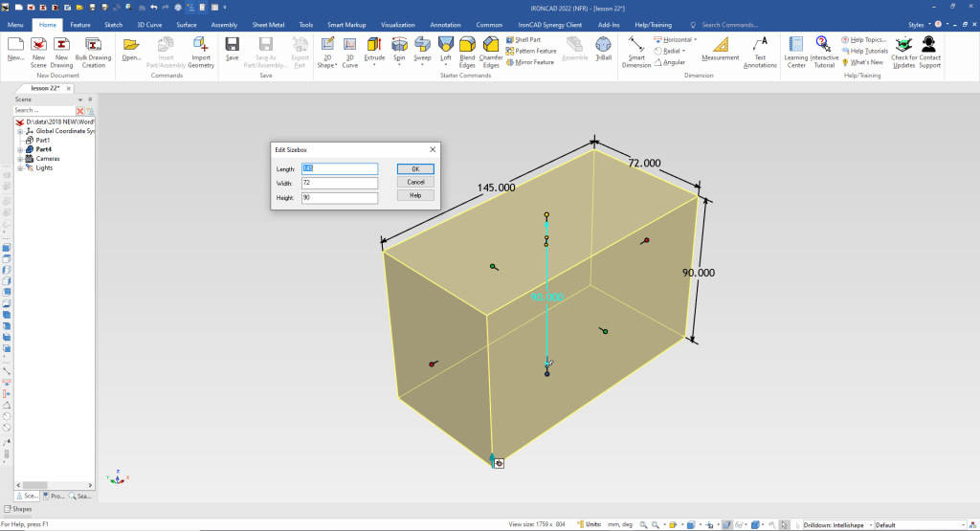980x531 pixels.
Task: Expand the Cameras tree node
Action: tap(19, 159)
